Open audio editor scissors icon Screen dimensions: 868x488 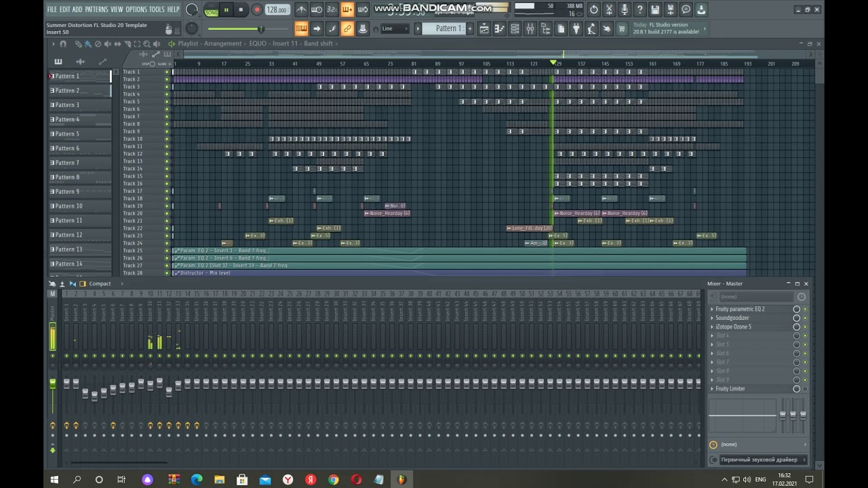click(x=609, y=9)
